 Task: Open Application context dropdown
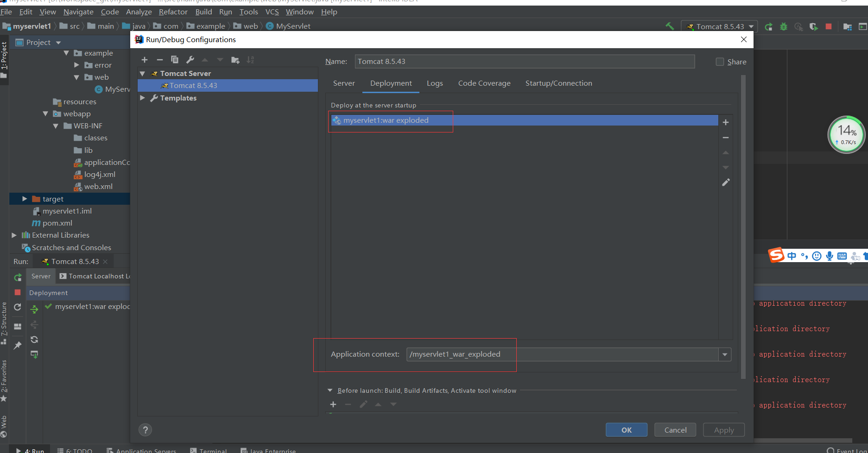(725, 354)
